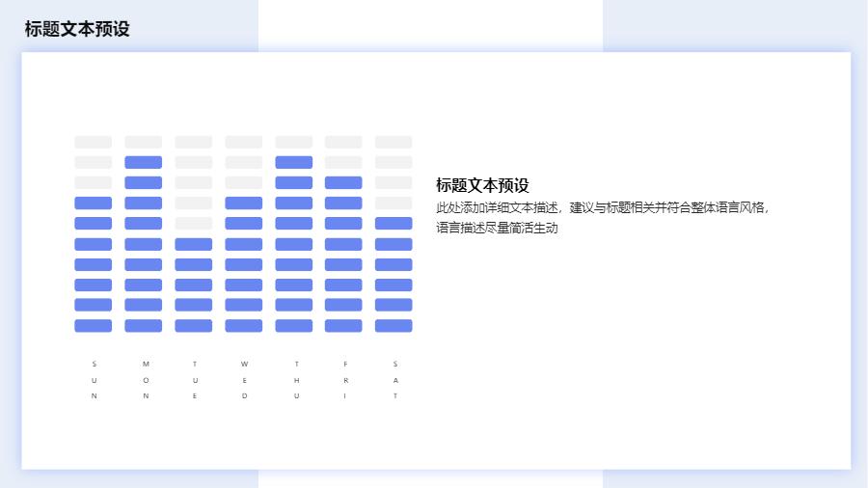
Task: Click the vertical WED label below the chart
Action: (244, 380)
